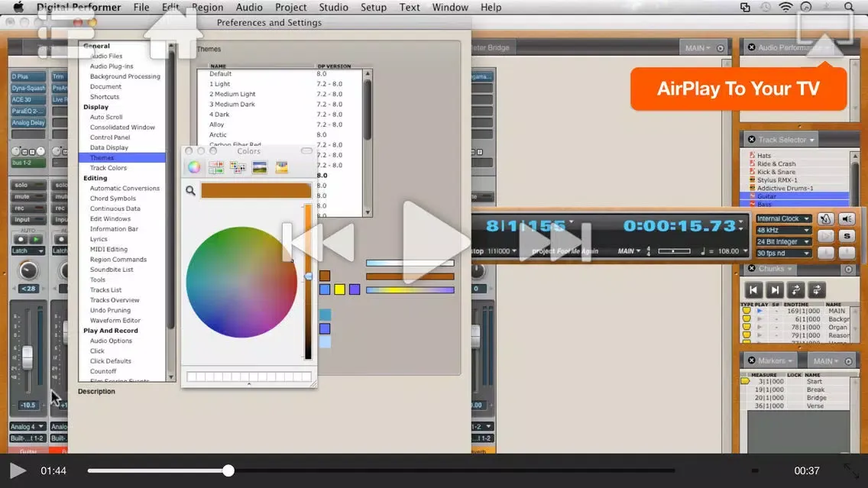Open Latch automation mode dropdown

pos(28,251)
